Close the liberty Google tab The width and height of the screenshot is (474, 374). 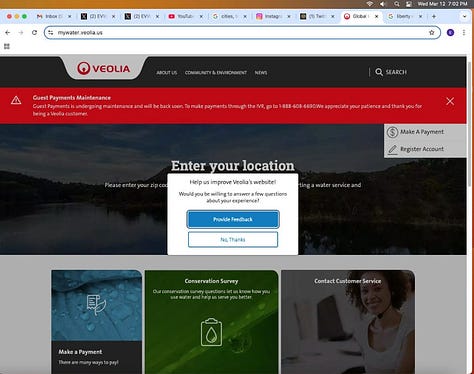coord(420,16)
